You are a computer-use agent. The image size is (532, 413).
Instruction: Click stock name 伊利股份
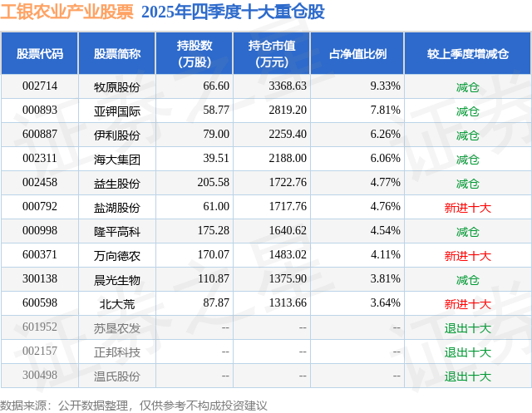117,135
